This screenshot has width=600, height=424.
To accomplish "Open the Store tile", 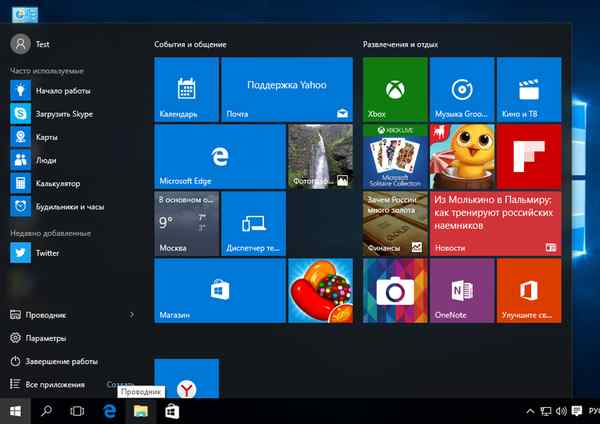I will [x=220, y=291].
